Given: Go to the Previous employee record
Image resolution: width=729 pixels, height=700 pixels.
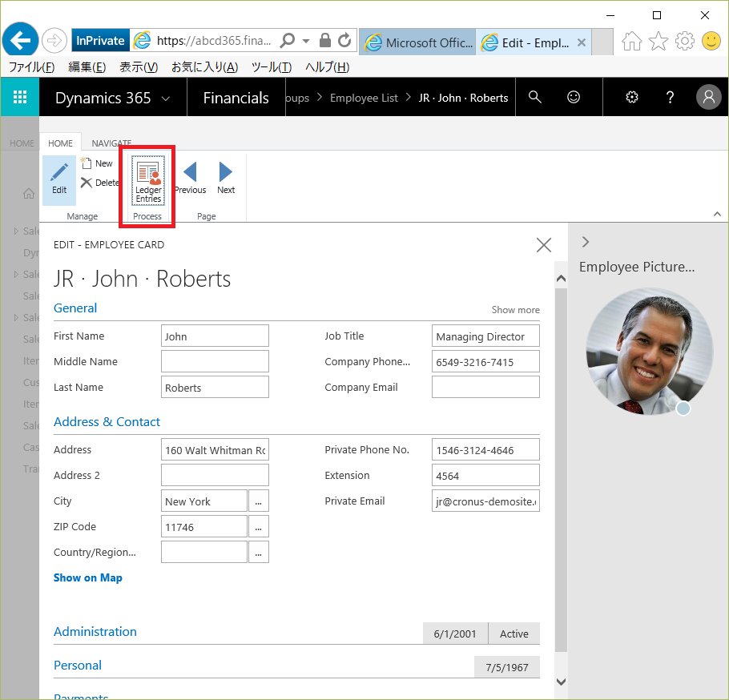Looking at the screenshot, I should (x=190, y=179).
